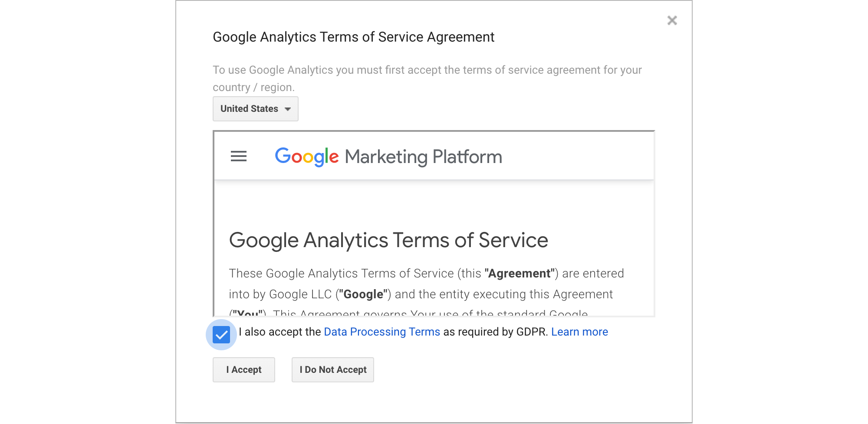Click the 'country / region' instruction text
This screenshot has height=424, width=868.
tap(253, 87)
